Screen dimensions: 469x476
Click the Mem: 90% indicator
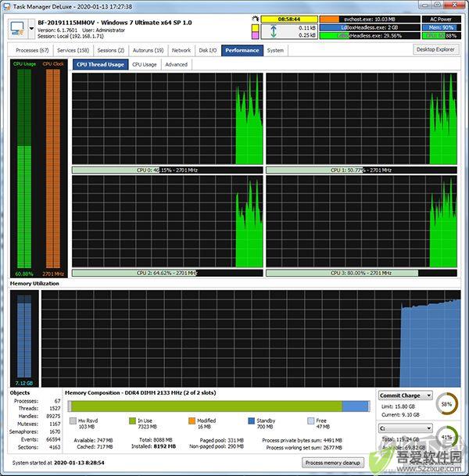tap(441, 27)
